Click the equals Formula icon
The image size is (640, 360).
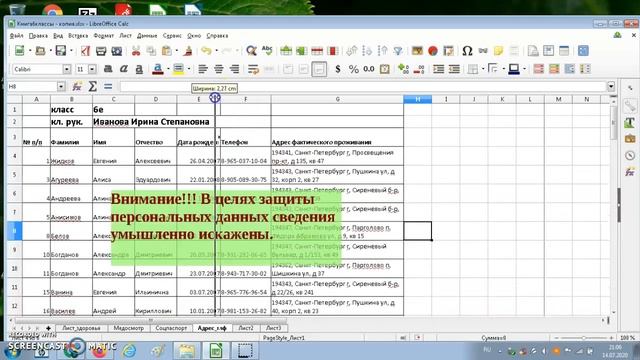point(108,86)
